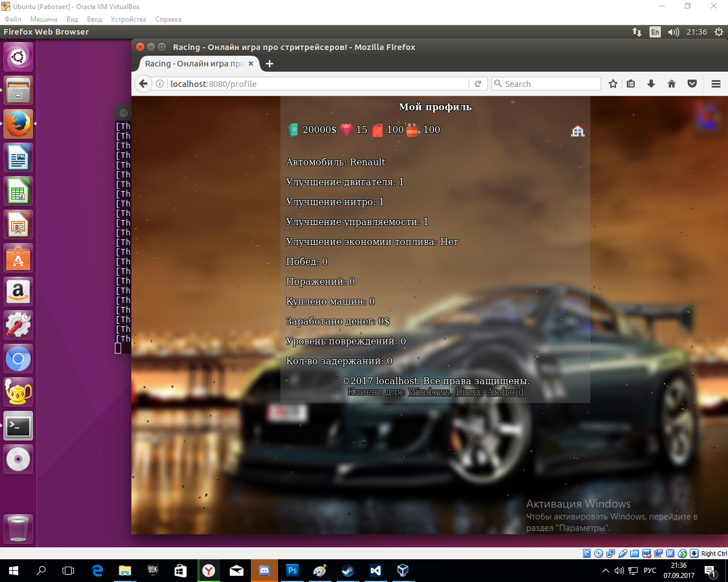Open the Linux client download link
This screenshot has height=582, width=728.
(x=468, y=392)
